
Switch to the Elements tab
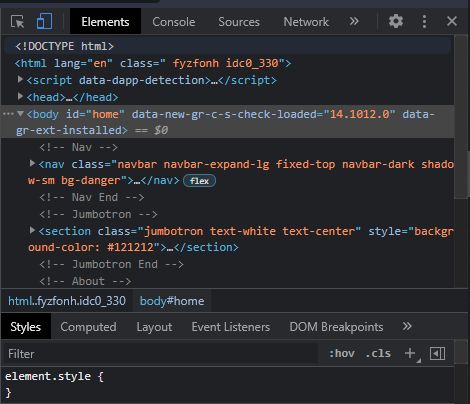point(105,22)
